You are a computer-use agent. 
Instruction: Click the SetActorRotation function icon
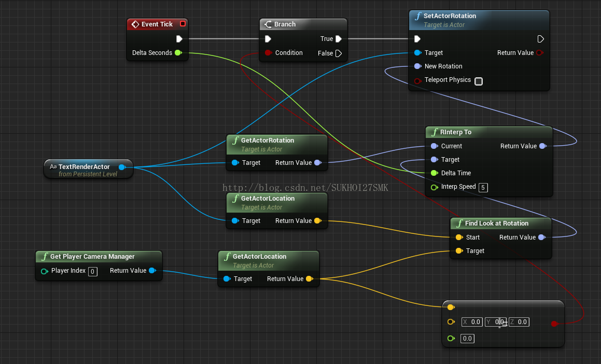coord(418,16)
